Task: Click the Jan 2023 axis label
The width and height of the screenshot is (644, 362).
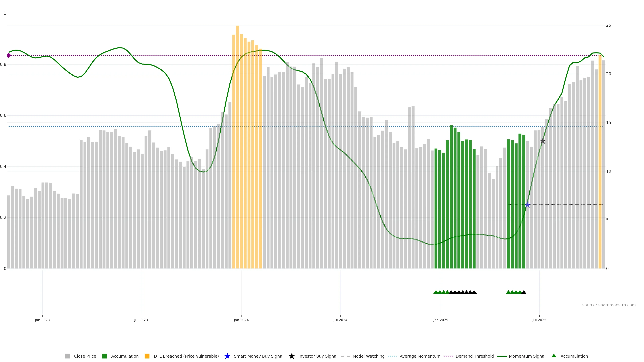Action: coord(42,320)
